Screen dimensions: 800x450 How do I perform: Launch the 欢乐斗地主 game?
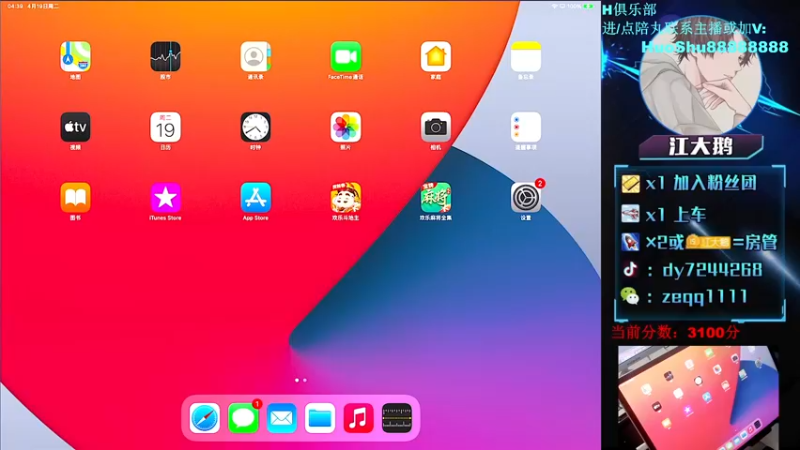coord(346,197)
